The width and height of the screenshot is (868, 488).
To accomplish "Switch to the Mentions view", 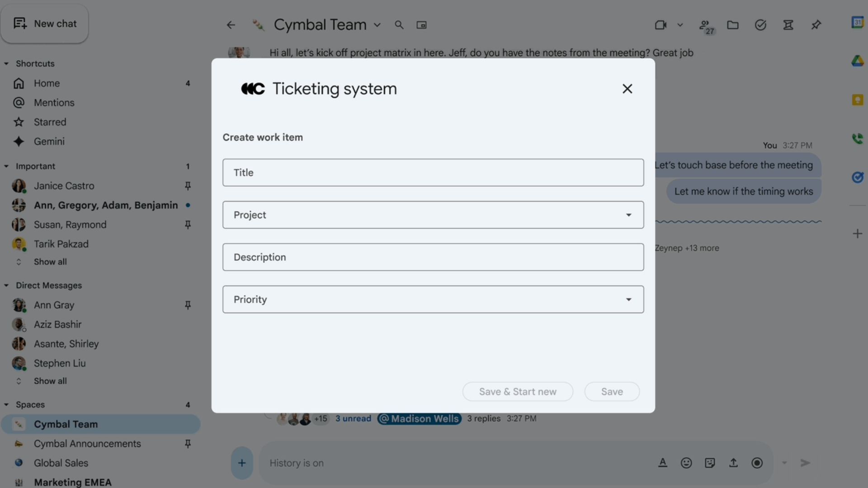I will tap(54, 103).
